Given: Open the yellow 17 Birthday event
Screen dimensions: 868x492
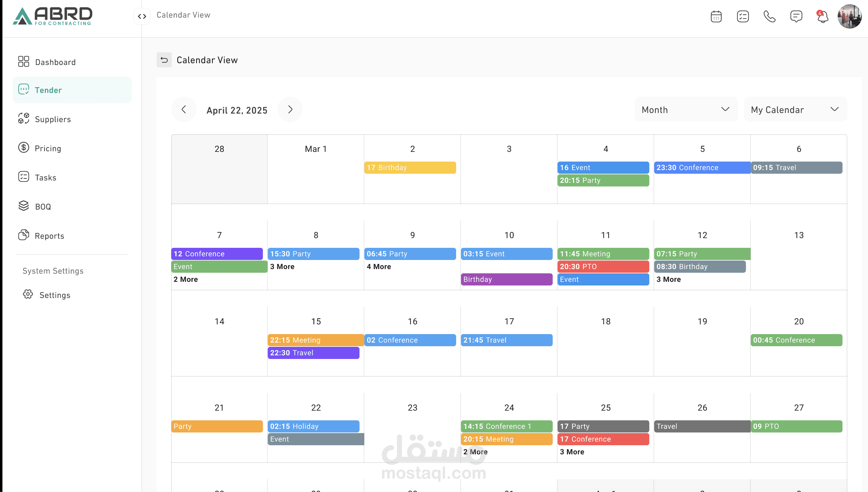Looking at the screenshot, I should click(410, 168).
